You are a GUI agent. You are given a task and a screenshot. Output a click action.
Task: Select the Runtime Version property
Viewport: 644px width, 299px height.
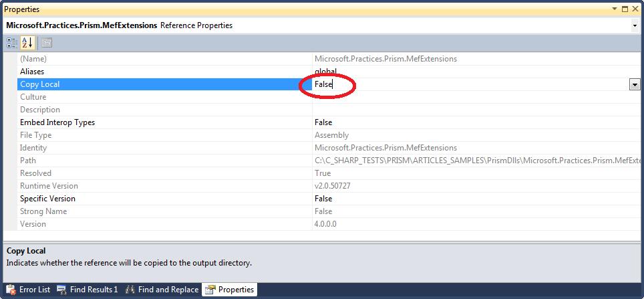[49, 186]
